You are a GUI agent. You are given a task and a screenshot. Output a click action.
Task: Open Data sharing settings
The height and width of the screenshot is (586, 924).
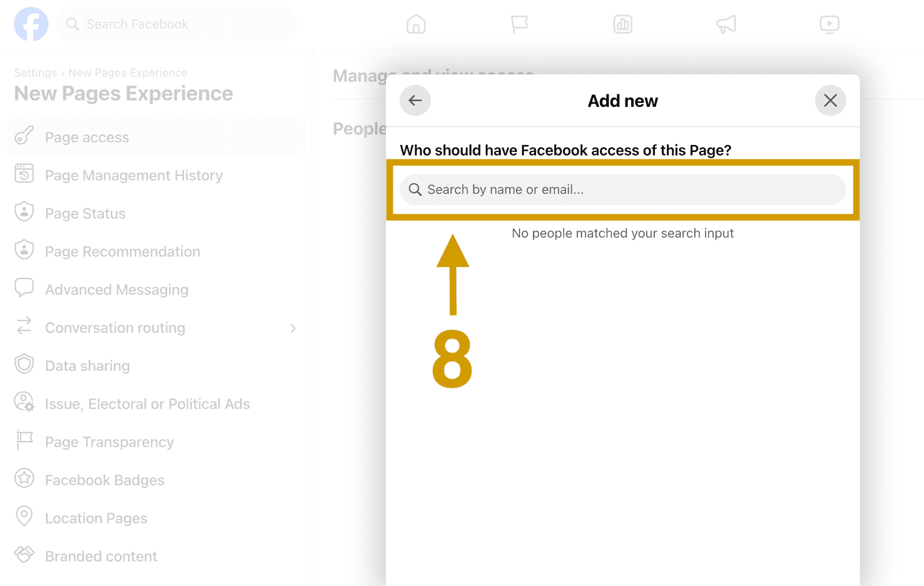(155, 366)
